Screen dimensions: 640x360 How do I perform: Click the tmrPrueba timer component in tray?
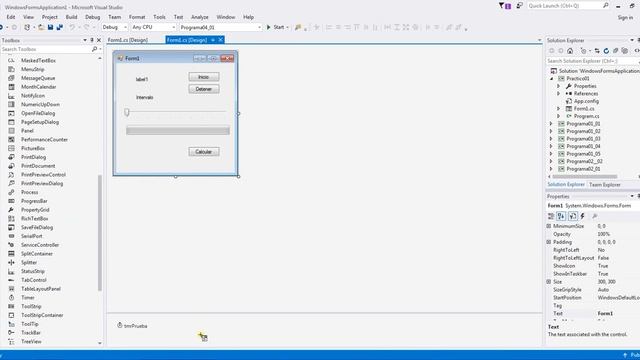132,326
